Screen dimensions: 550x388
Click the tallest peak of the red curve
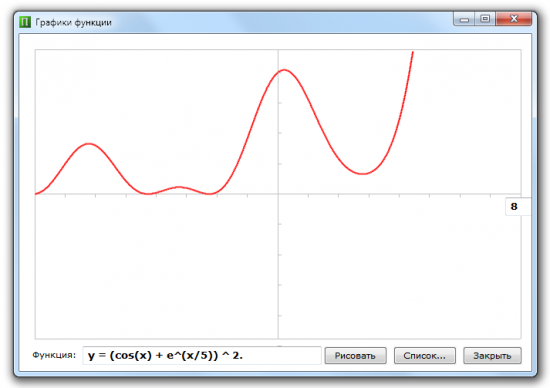tap(284, 70)
